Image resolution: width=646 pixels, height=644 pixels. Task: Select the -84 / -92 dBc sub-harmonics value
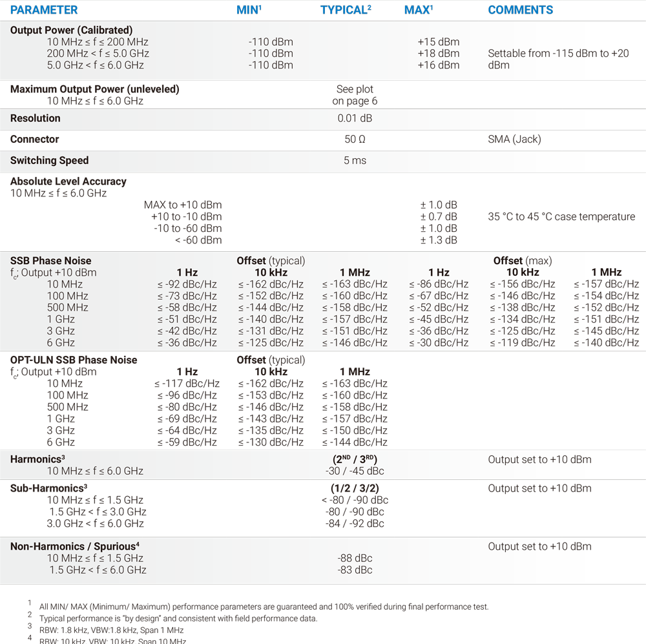tap(355, 524)
